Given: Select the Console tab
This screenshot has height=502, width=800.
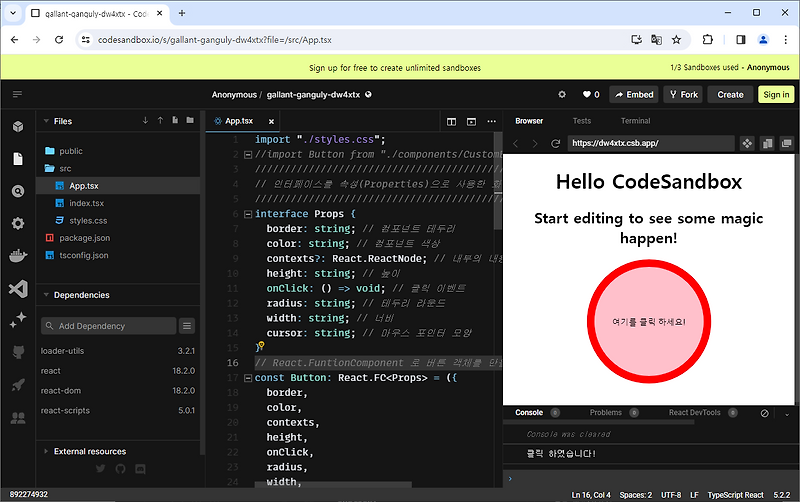Looking at the screenshot, I should (x=529, y=413).
